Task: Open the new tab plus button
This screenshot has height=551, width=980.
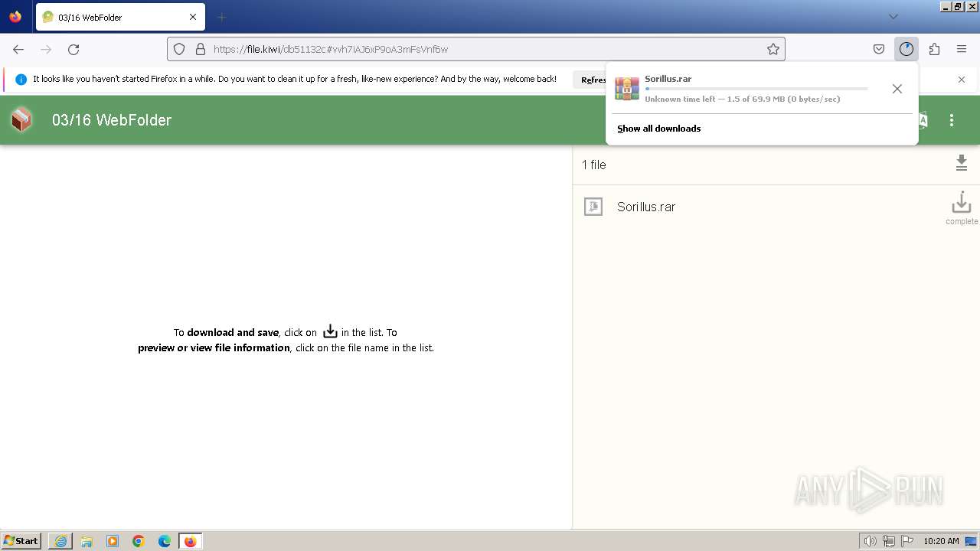Action: click(222, 17)
